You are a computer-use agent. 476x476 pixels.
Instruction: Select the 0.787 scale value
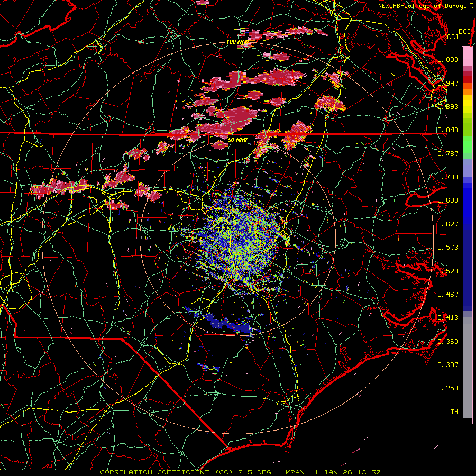[448, 153]
